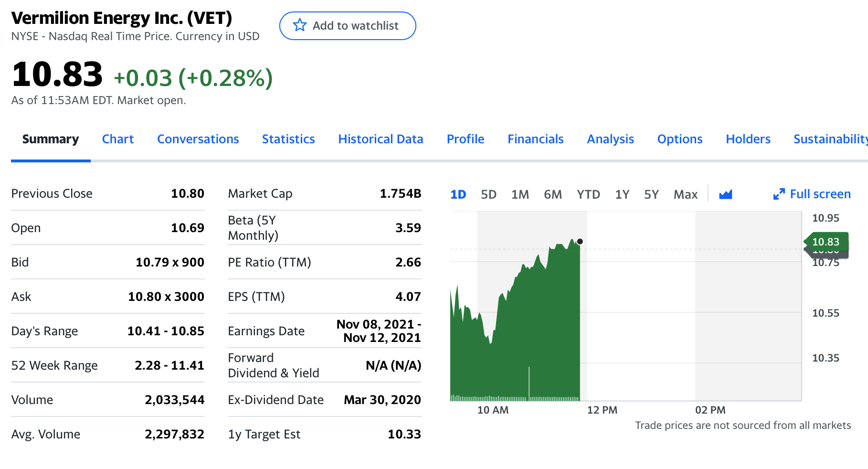Click the Previous Close value 10.80
Image resolution: width=868 pixels, height=469 pixels.
pos(188,193)
